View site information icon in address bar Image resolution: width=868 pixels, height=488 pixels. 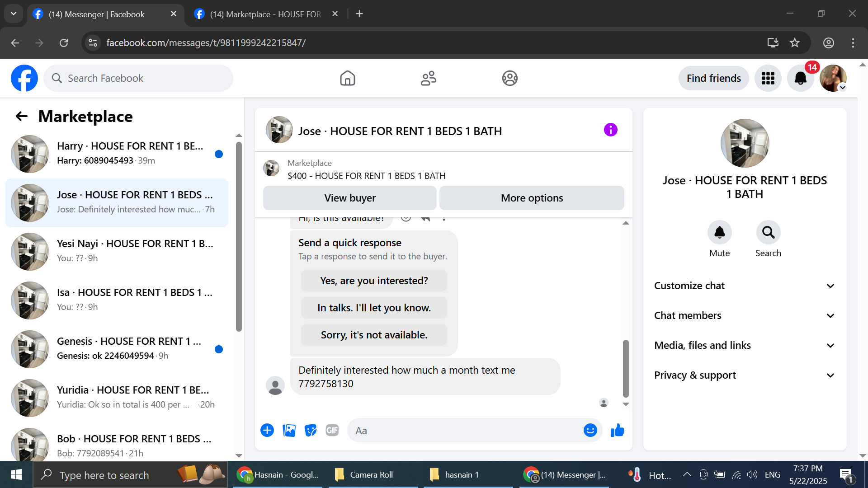pos(93,43)
